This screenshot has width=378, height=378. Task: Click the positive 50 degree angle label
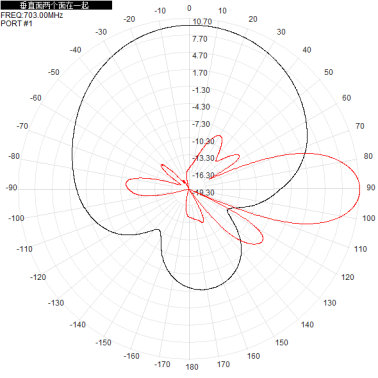click(329, 72)
